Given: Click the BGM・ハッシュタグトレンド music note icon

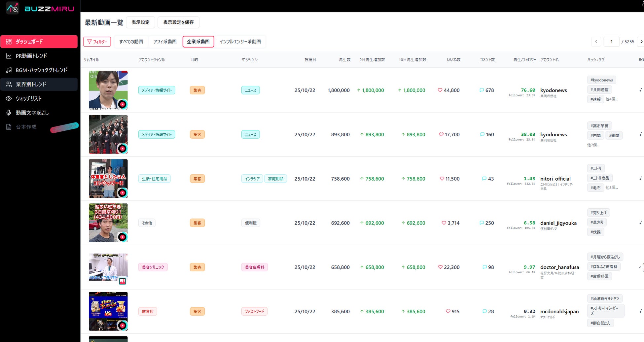Looking at the screenshot, I should pos(9,70).
